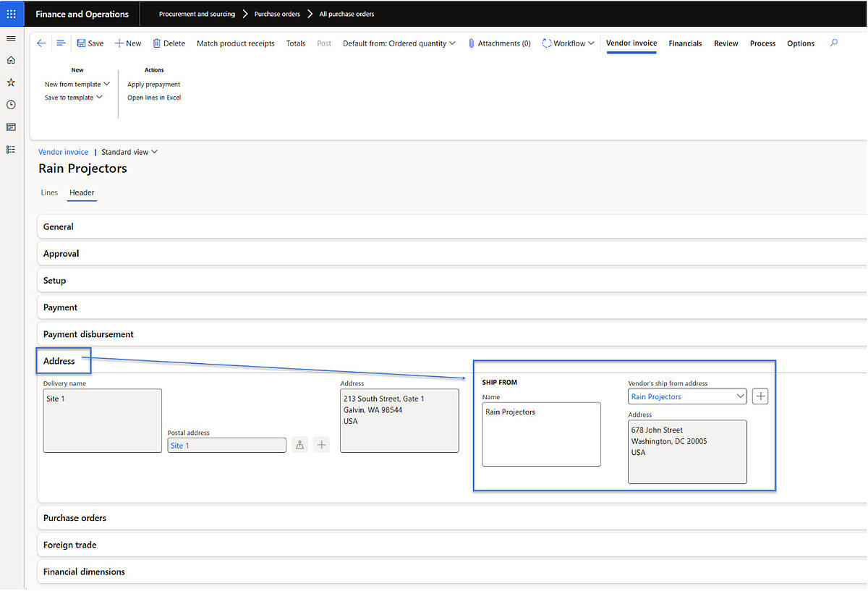868x591 pixels.
Task: Click the map icon beside Postal address
Action: point(299,446)
